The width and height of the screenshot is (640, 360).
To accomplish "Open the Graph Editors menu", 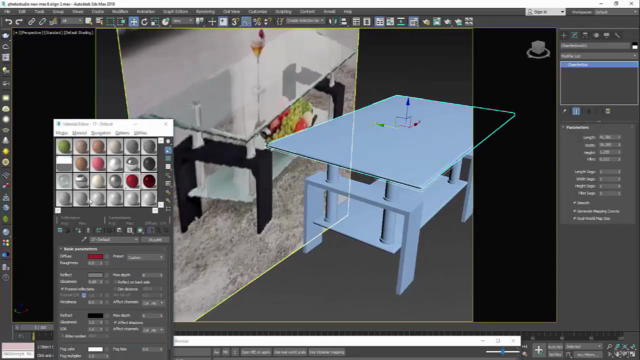I will click(x=176, y=11).
